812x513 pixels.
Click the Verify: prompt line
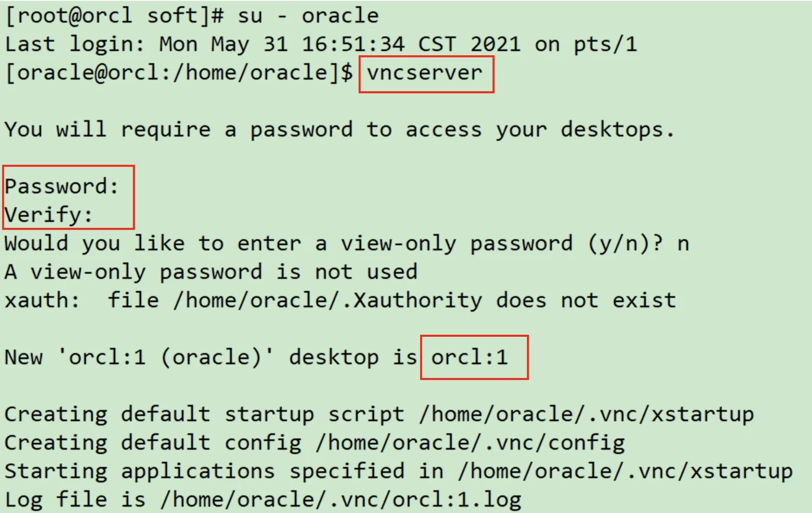(x=49, y=214)
